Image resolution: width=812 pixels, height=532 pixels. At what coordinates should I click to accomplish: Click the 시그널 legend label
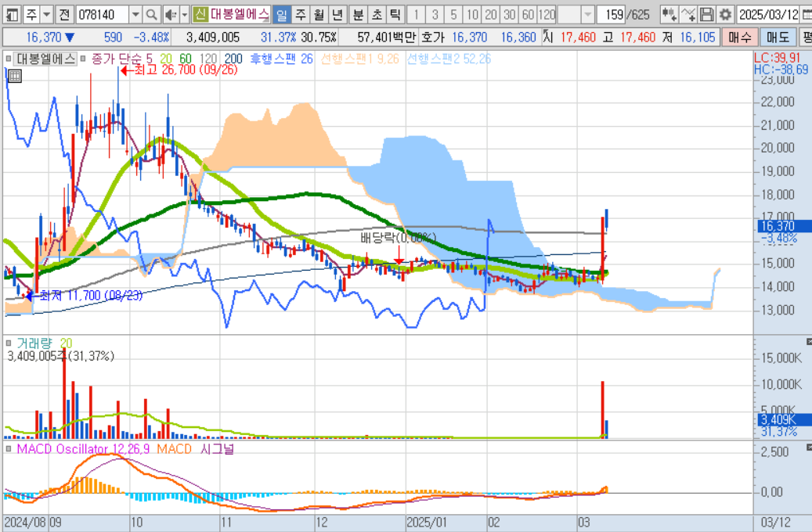217,449
